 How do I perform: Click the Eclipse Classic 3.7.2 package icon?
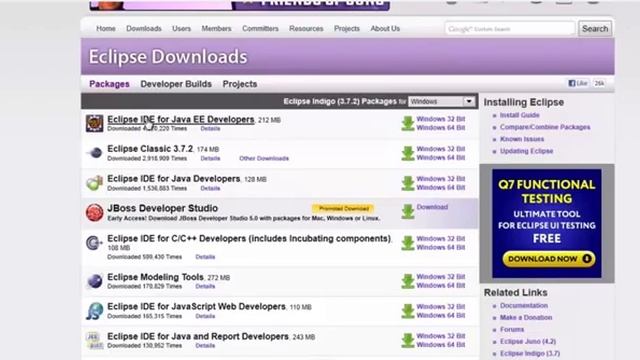coord(95,153)
